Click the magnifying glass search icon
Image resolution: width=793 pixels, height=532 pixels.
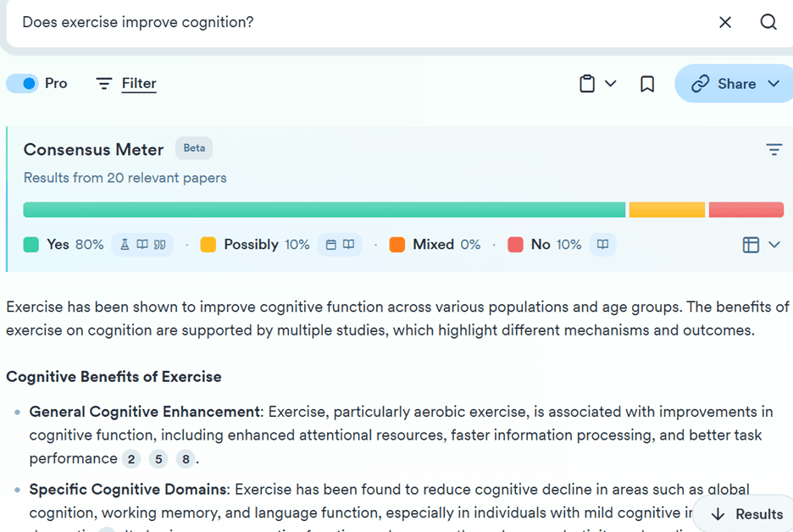coord(768,22)
